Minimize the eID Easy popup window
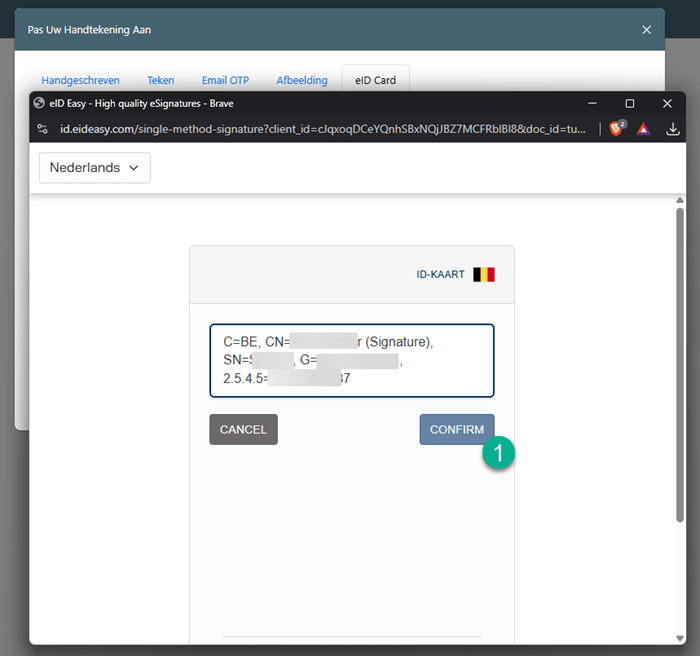700x656 pixels. [x=592, y=103]
